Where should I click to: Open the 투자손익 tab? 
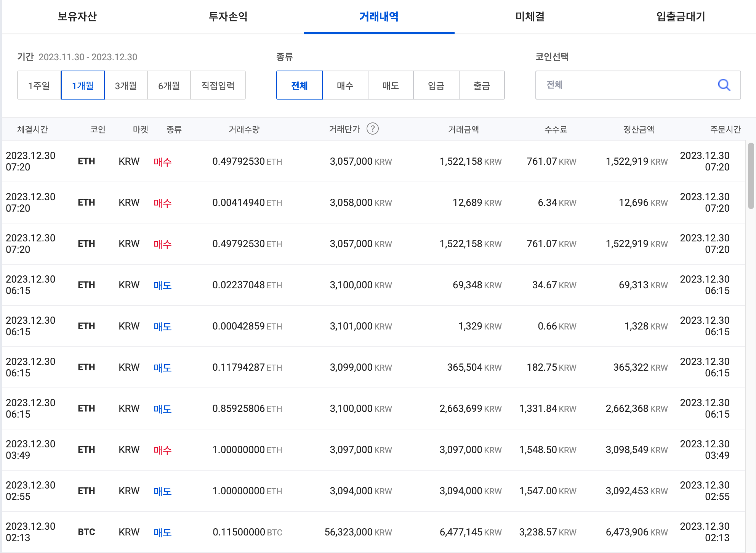click(x=228, y=17)
